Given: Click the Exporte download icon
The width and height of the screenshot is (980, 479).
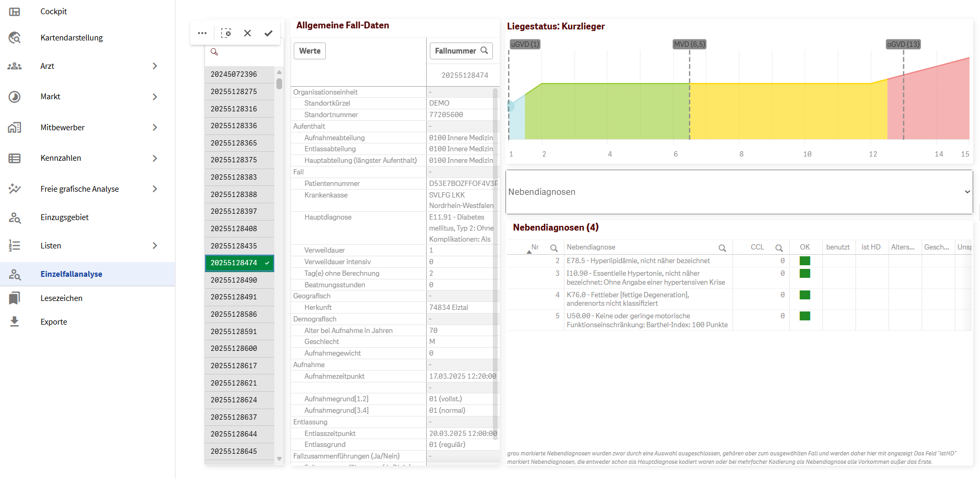Looking at the screenshot, I should (x=15, y=321).
